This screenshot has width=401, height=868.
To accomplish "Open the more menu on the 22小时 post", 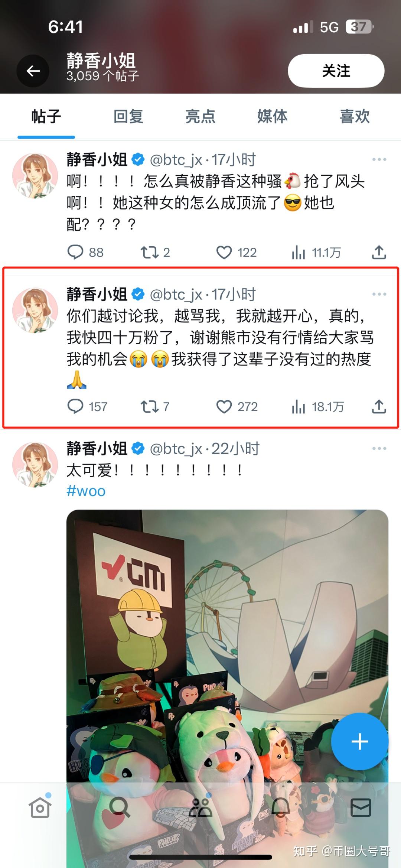I will [x=379, y=448].
